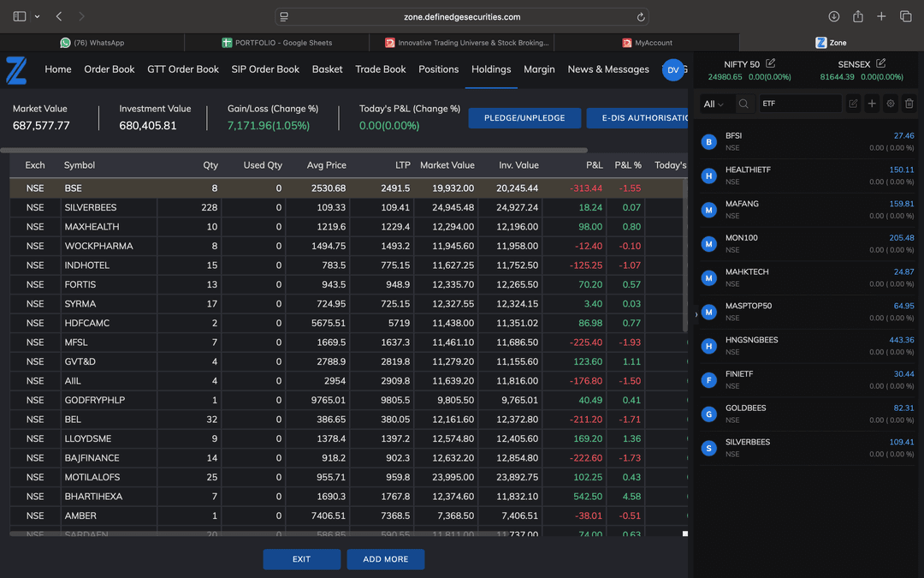This screenshot has width=924, height=578.
Task: Open the Positions page
Action: pos(438,69)
